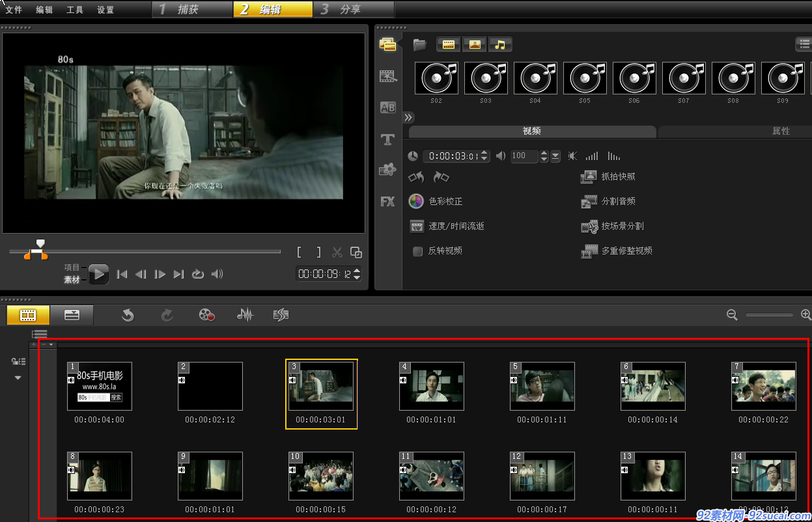
Task: Click the zoom in magnifier on timeline
Action: pos(806,315)
